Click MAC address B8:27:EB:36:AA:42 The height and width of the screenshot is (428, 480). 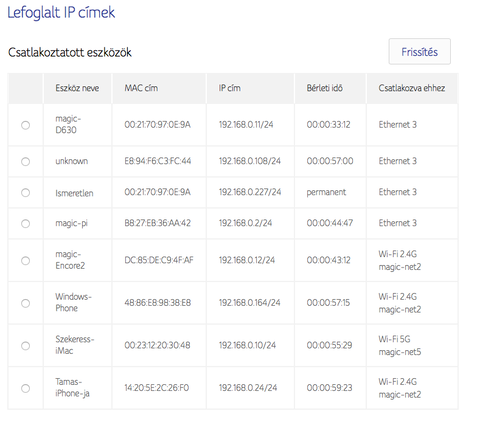(157, 223)
